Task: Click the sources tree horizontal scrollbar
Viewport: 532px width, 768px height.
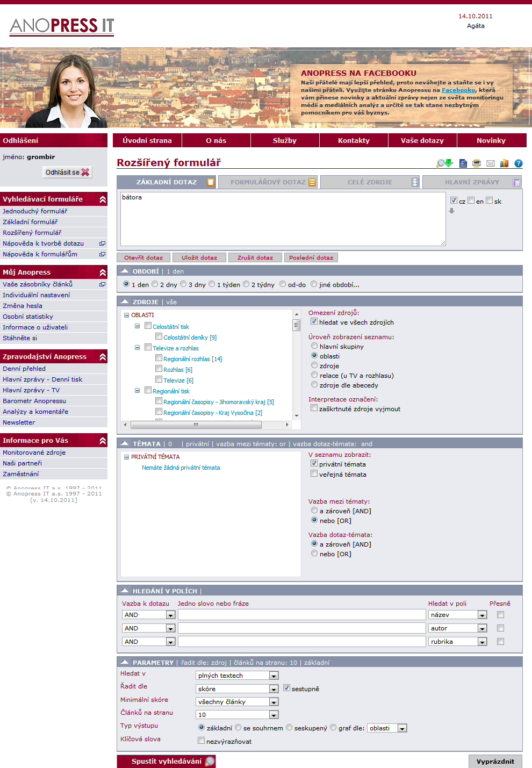Action: coord(207,425)
